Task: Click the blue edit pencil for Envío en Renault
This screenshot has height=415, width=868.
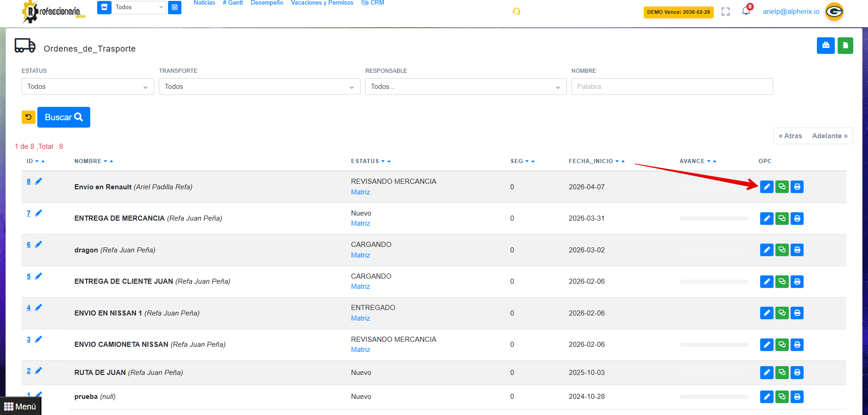Action: [x=766, y=187]
